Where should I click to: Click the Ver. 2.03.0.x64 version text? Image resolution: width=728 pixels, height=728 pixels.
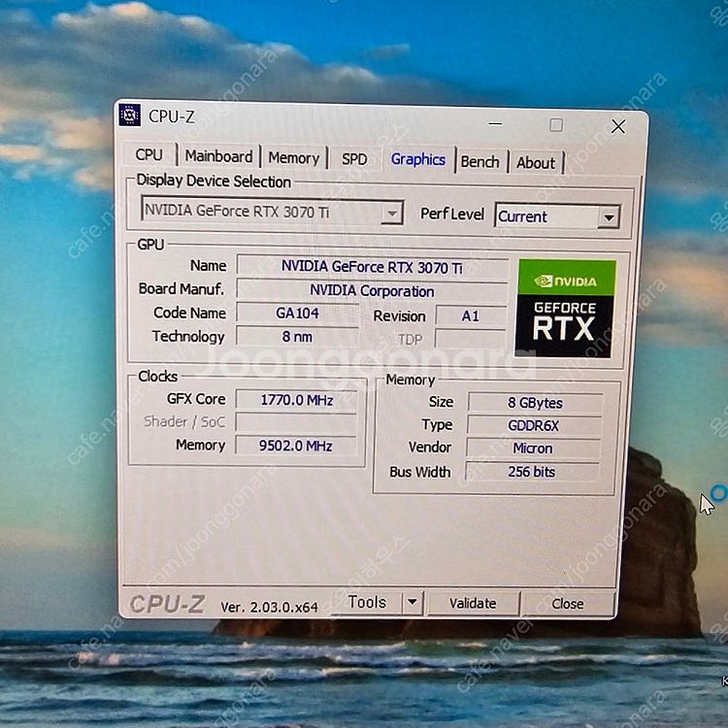pos(269,607)
